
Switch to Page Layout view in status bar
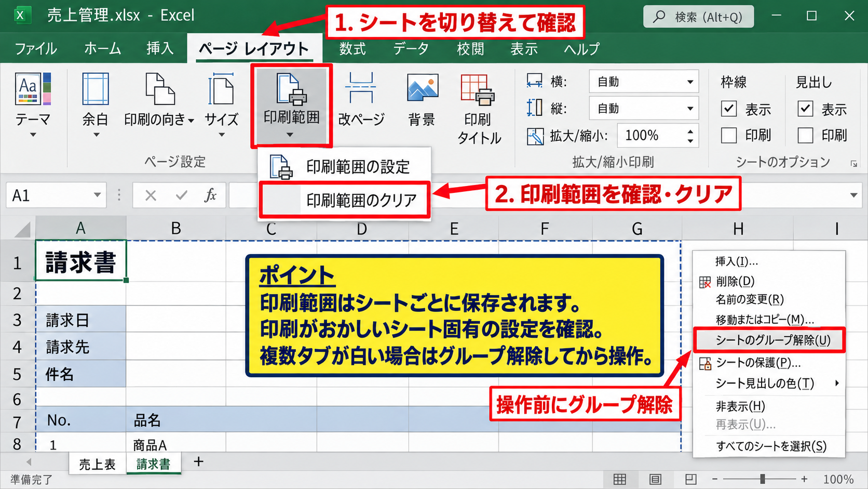tap(655, 479)
